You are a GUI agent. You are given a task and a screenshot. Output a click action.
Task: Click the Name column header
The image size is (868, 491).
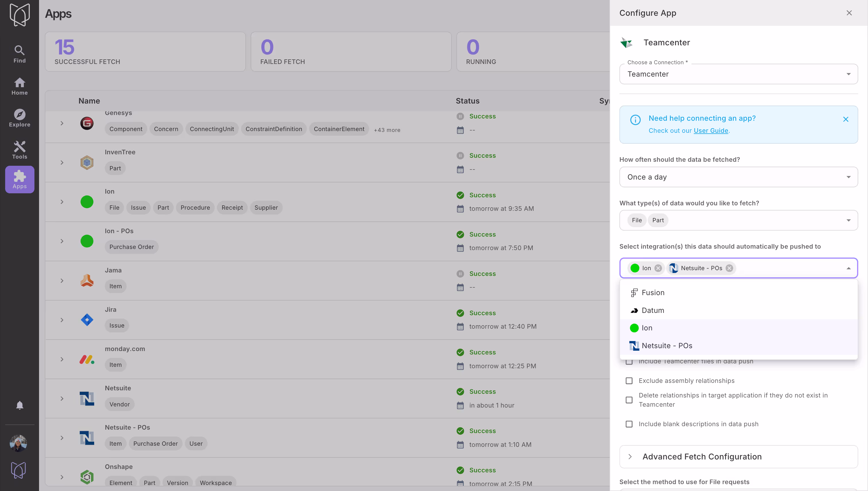coord(89,101)
